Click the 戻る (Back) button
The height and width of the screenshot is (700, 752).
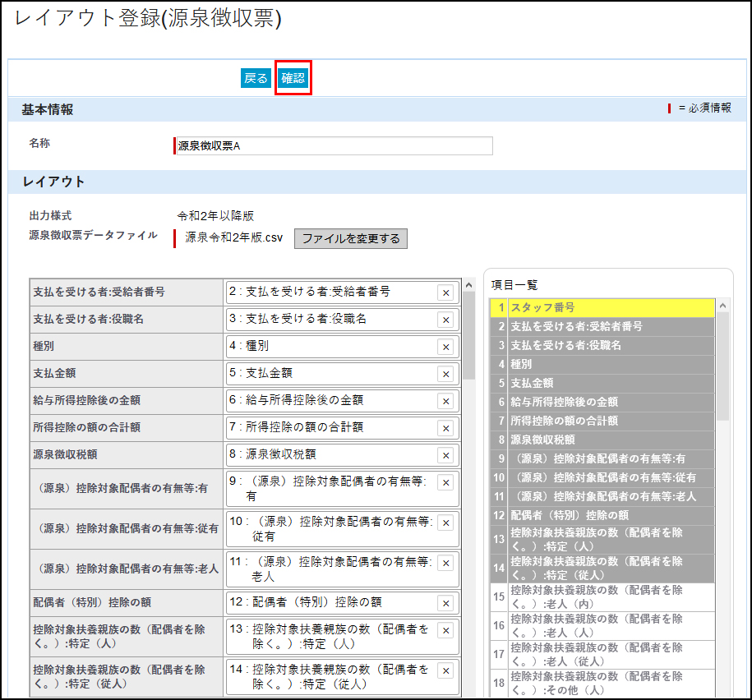pos(256,78)
